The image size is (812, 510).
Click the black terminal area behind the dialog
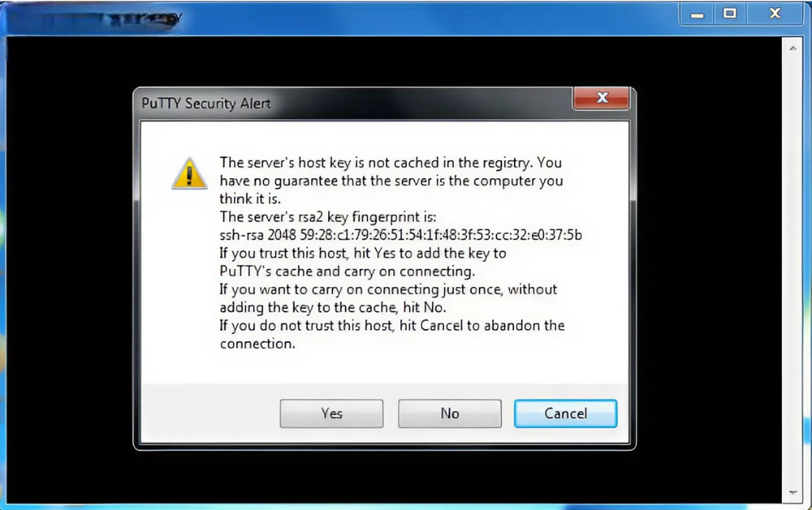(67, 269)
